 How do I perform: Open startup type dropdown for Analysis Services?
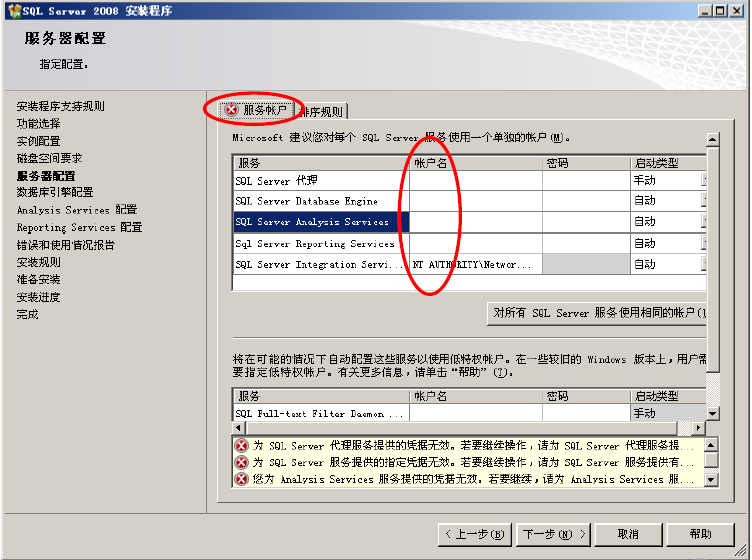[704, 222]
